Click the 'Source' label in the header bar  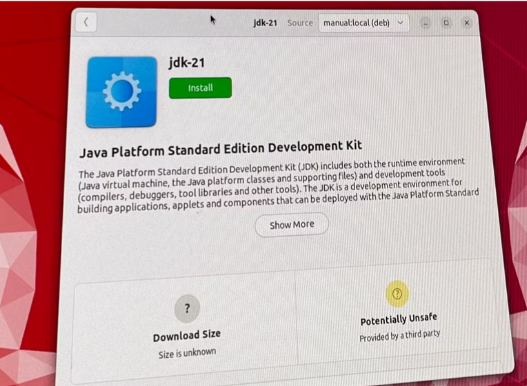coord(300,23)
